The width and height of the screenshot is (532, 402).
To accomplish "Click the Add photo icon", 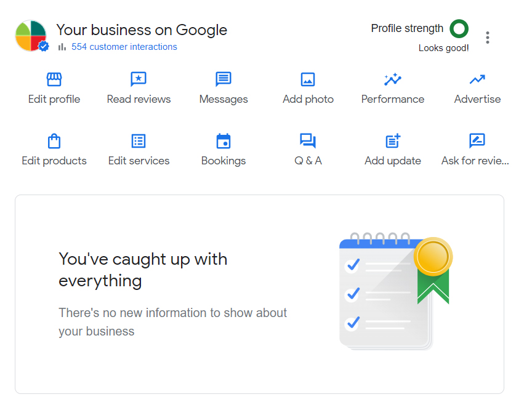I will click(308, 79).
